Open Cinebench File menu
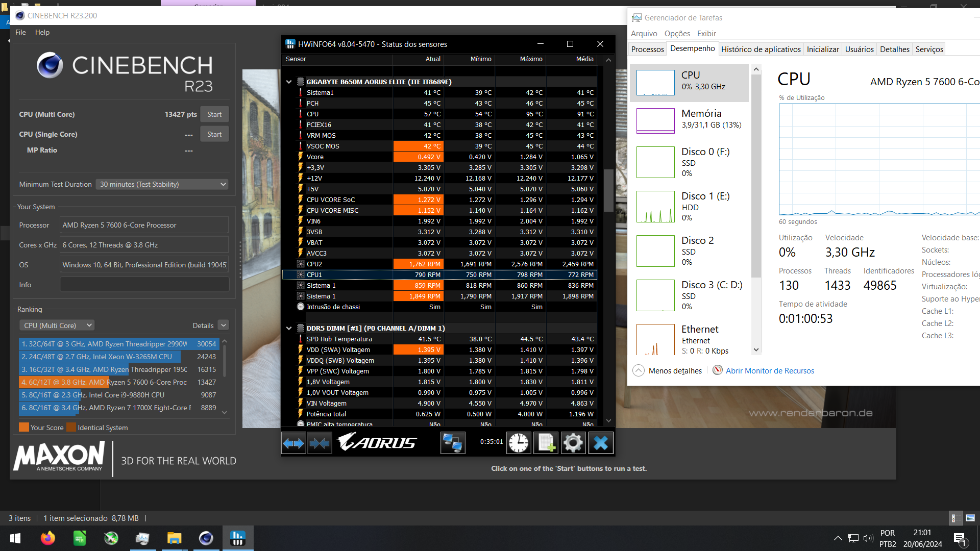Image resolution: width=980 pixels, height=551 pixels. (x=20, y=32)
